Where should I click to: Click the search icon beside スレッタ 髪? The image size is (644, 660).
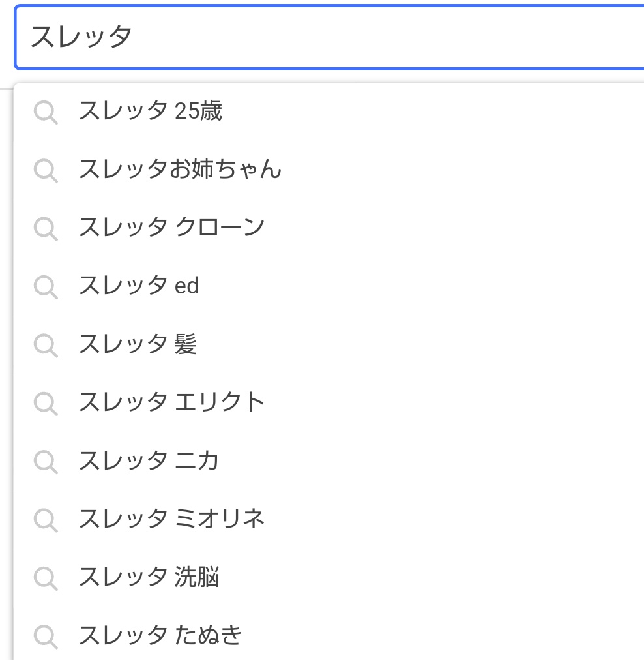coord(46,345)
